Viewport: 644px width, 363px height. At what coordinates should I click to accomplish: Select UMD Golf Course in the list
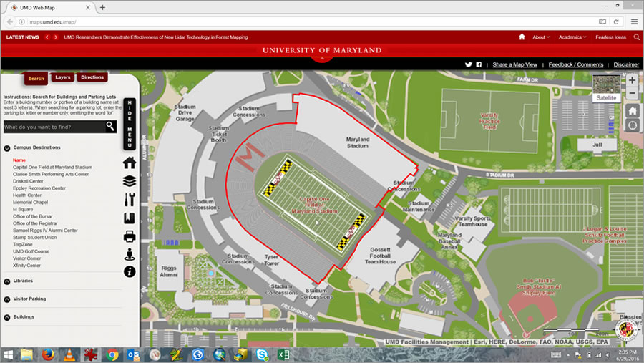[x=31, y=251]
